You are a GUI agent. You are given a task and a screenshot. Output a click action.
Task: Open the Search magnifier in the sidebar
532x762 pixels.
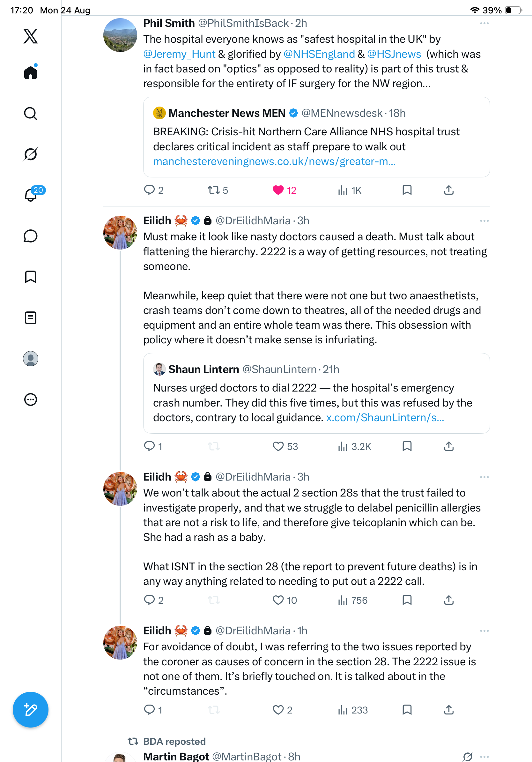31,114
